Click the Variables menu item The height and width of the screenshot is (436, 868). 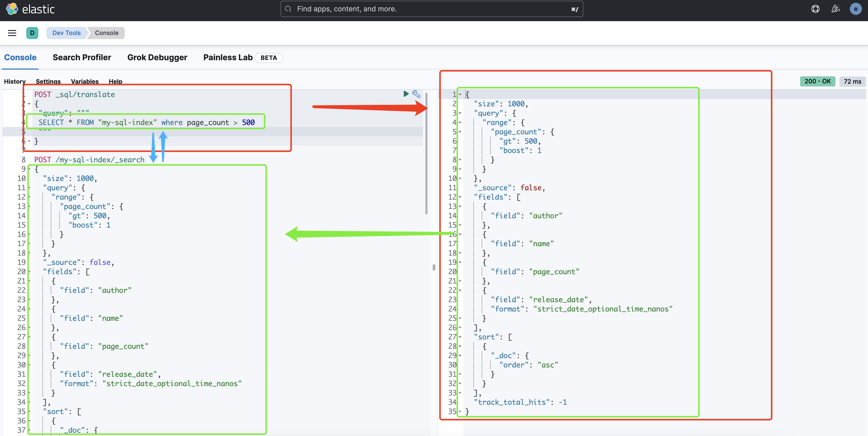point(85,81)
